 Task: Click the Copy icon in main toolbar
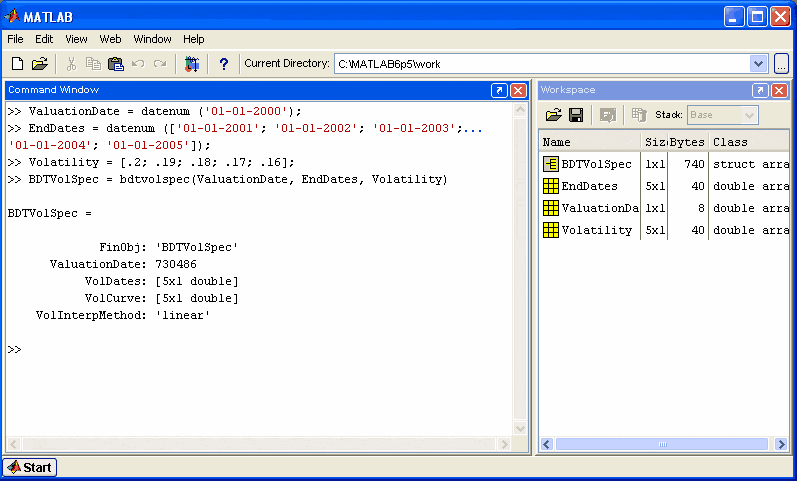pos(93,64)
